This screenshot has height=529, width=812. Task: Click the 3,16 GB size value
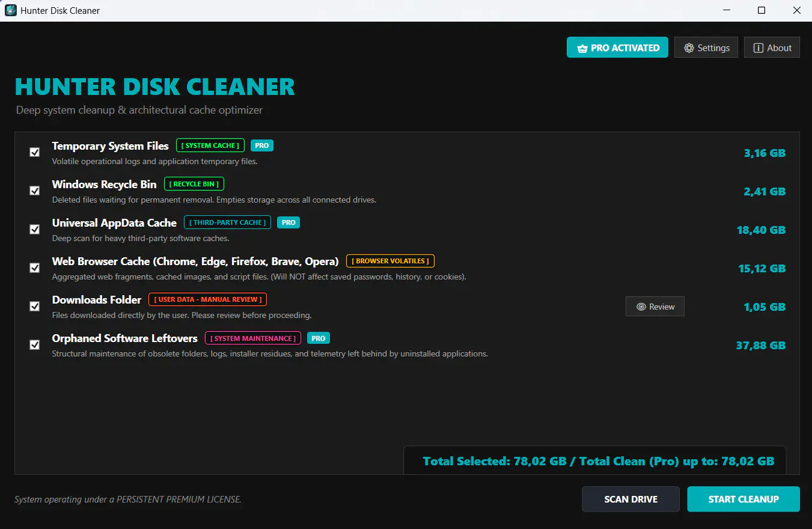click(765, 153)
